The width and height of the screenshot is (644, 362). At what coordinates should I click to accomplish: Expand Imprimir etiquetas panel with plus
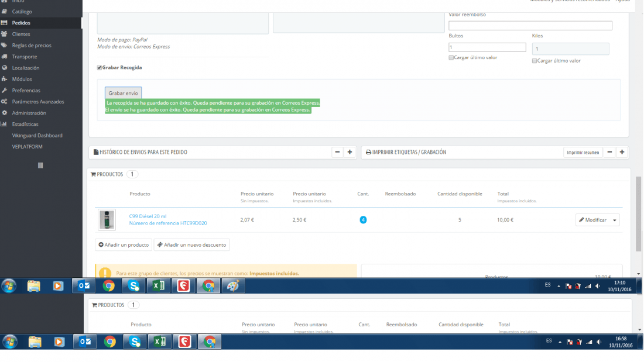[622, 152]
